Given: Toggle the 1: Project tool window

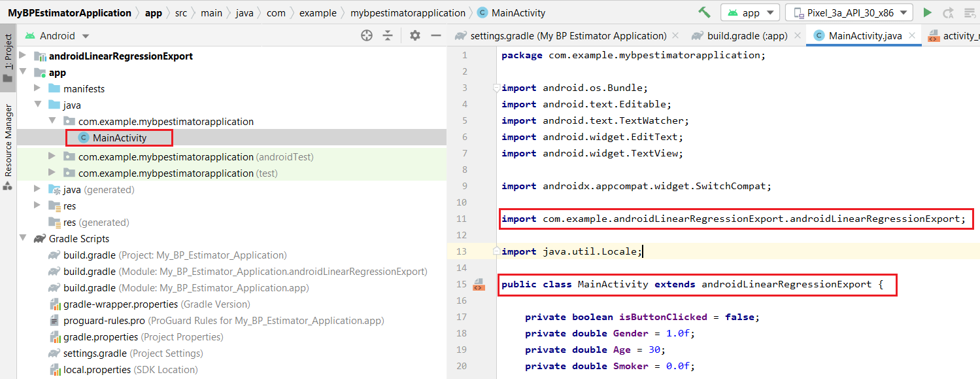Looking at the screenshot, I should (x=8, y=52).
